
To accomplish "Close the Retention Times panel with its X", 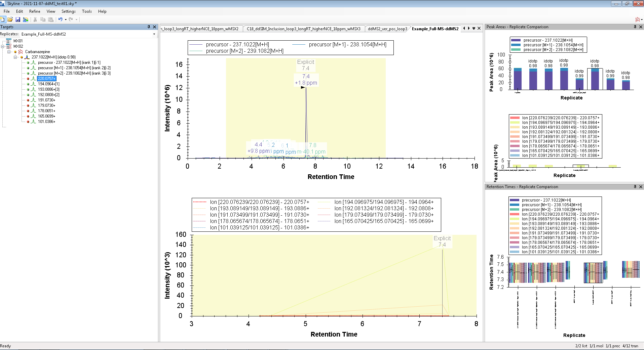I will 641,187.
